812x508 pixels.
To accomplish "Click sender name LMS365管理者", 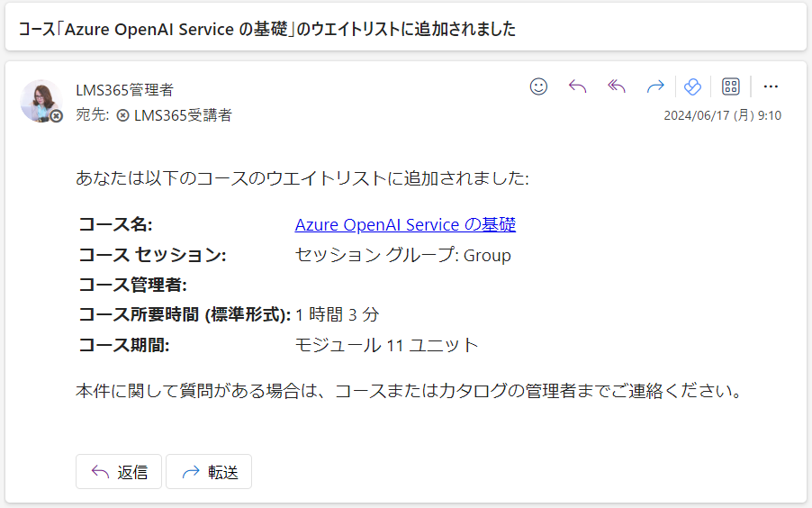I will click(x=124, y=90).
